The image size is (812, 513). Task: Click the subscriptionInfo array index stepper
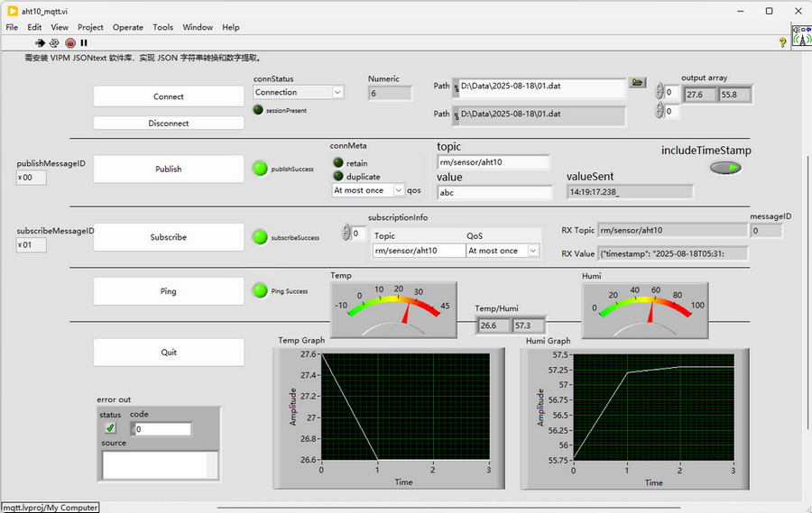346,233
